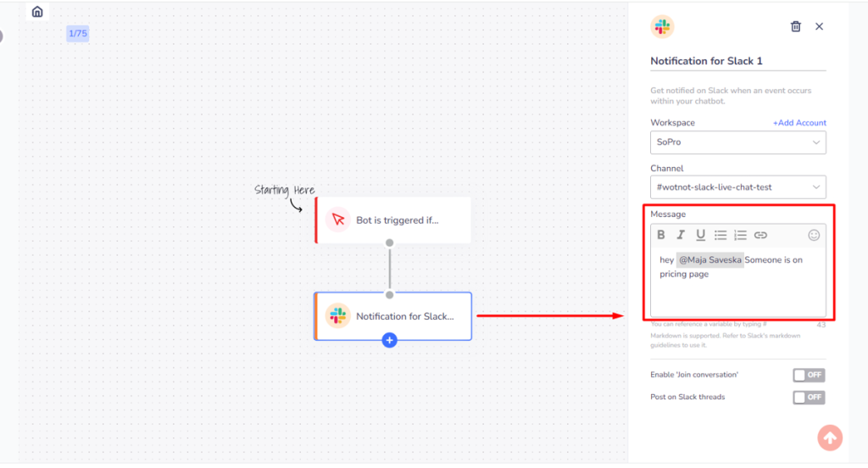868x468 pixels.
Task: Select the 'Bot is triggered if...' node
Action: pyautogui.click(x=393, y=220)
